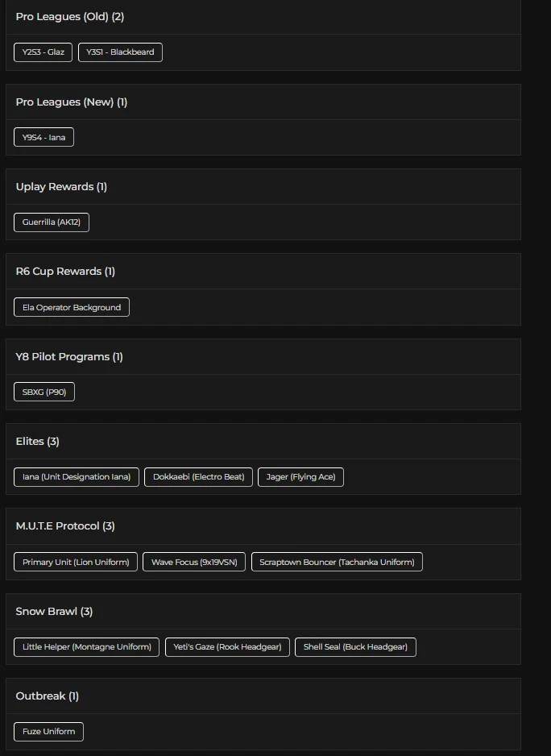Image resolution: width=551 pixels, height=756 pixels.
Task: Choose Shell Seal (Buck Headgear) tag
Action: point(354,646)
